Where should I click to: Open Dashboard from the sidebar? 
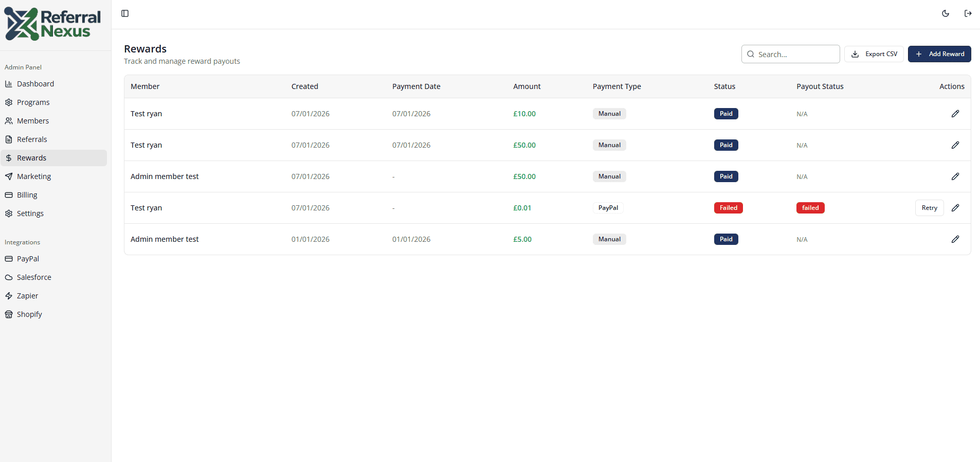click(x=53, y=84)
